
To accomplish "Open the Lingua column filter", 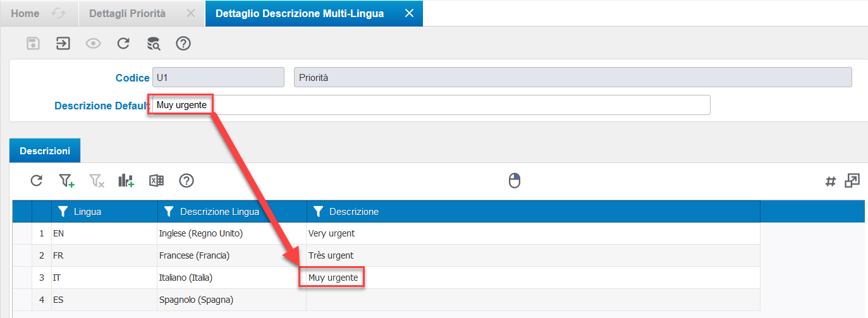I will [63, 212].
